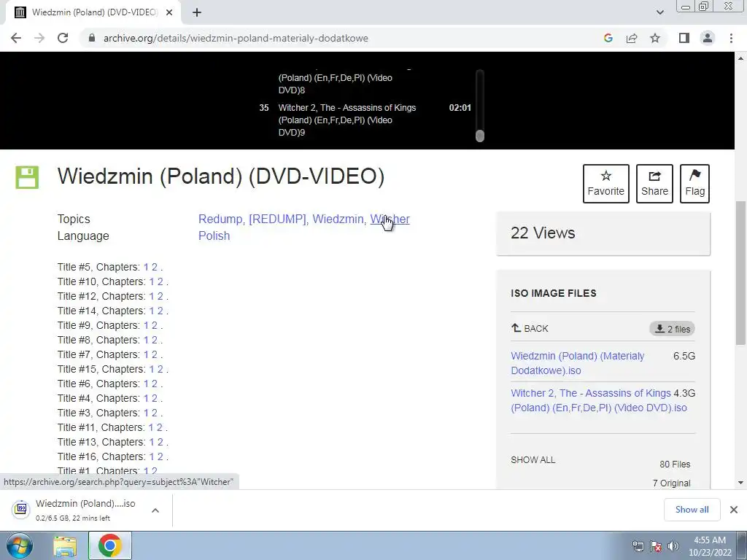The width and height of the screenshot is (747, 560).
Task: Open chapter 2 of Title #7
Action: (x=154, y=354)
